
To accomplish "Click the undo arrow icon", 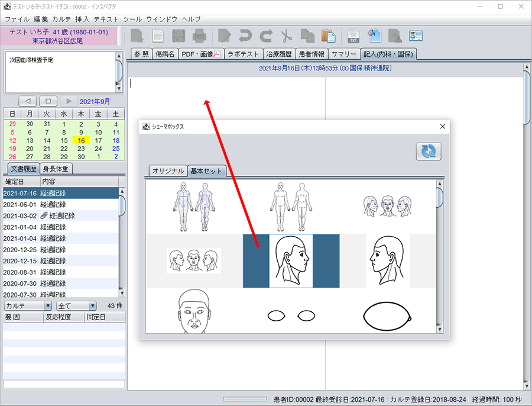I will point(245,36).
